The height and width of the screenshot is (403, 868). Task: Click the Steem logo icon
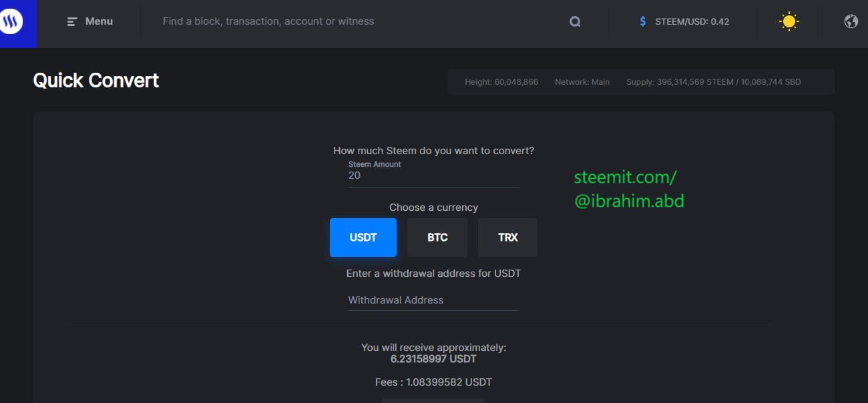tap(11, 22)
